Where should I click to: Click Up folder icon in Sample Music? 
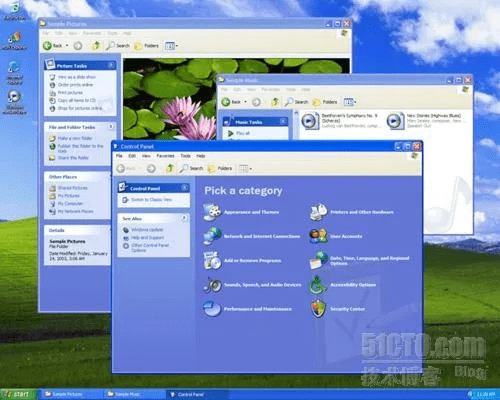click(x=275, y=102)
